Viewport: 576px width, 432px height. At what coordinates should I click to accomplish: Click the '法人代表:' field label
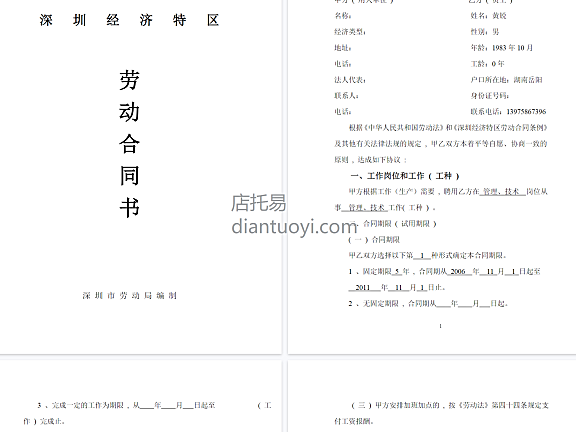[350, 80]
